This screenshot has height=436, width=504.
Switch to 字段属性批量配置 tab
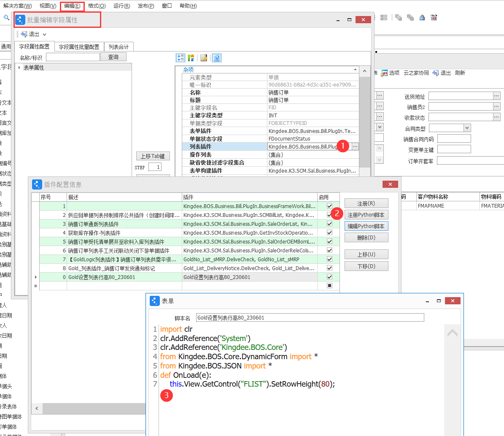(x=79, y=47)
